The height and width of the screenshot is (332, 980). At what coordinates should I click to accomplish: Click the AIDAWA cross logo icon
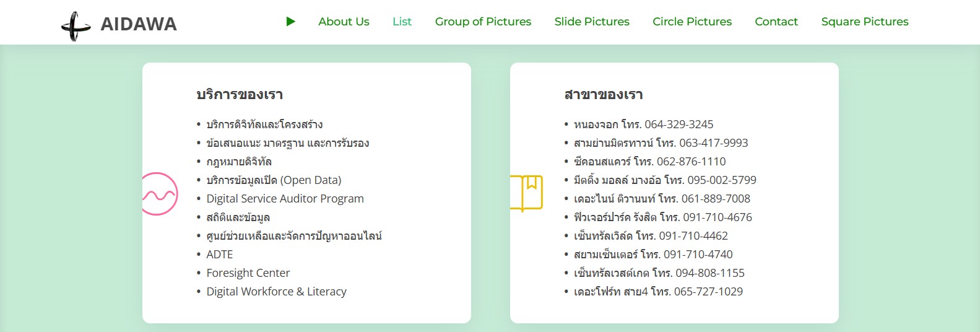[76, 26]
